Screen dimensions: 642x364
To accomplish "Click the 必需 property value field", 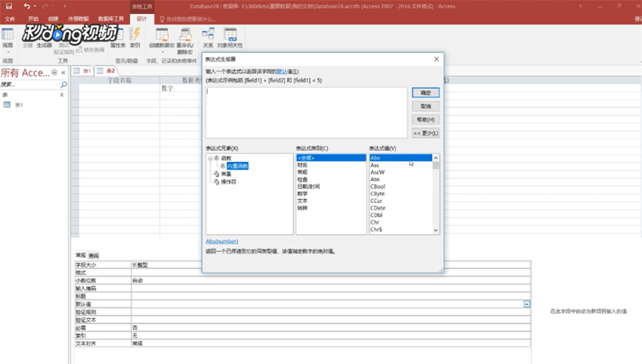I will (x=330, y=328).
